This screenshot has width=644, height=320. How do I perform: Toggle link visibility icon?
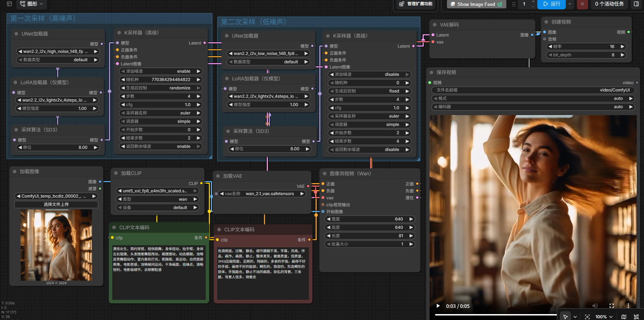tap(636, 317)
